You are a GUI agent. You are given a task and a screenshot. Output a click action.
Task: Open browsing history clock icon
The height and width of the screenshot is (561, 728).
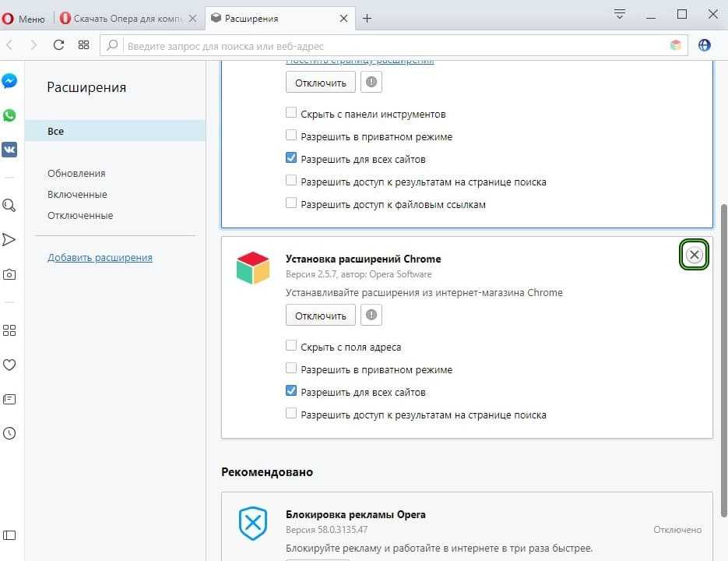(x=9, y=433)
